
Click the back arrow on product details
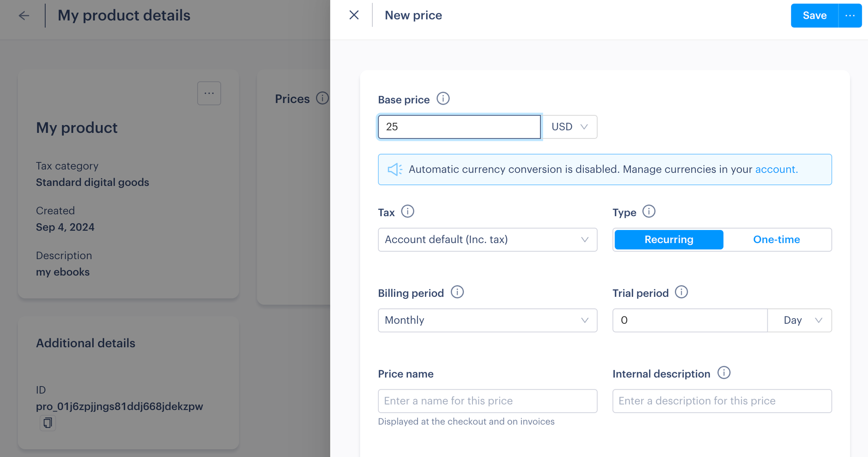click(24, 16)
